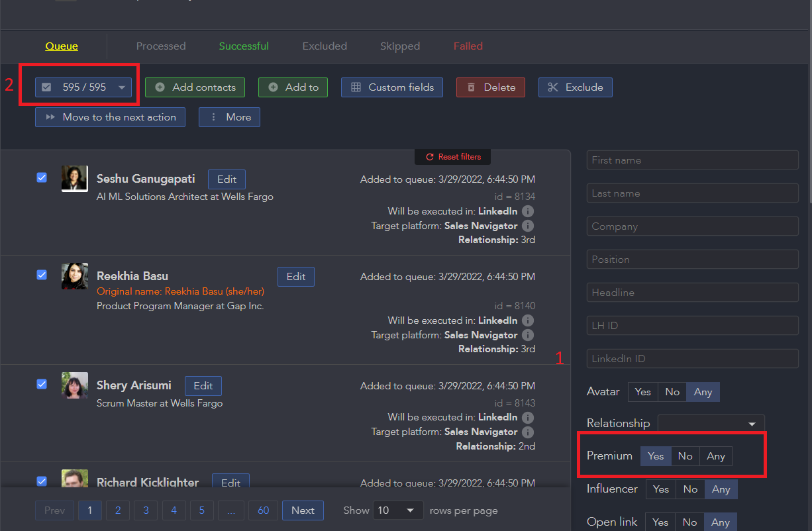Click the info icon next to Sales Navigator platform
Viewport: 812px width, 531px height.
click(528, 225)
